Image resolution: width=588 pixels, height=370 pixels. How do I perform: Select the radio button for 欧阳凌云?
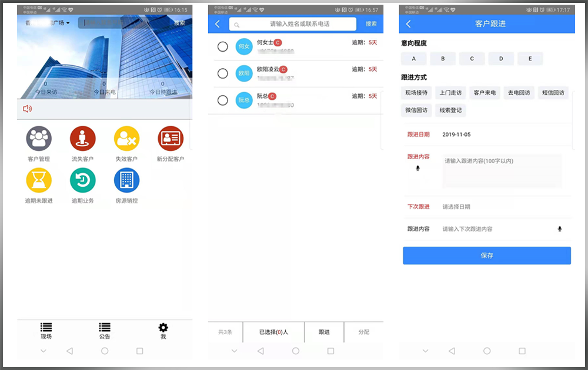coord(223,73)
